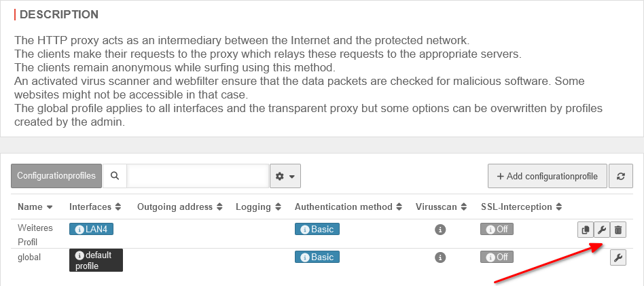Click SSL-Interception Off badge for global

497,257
